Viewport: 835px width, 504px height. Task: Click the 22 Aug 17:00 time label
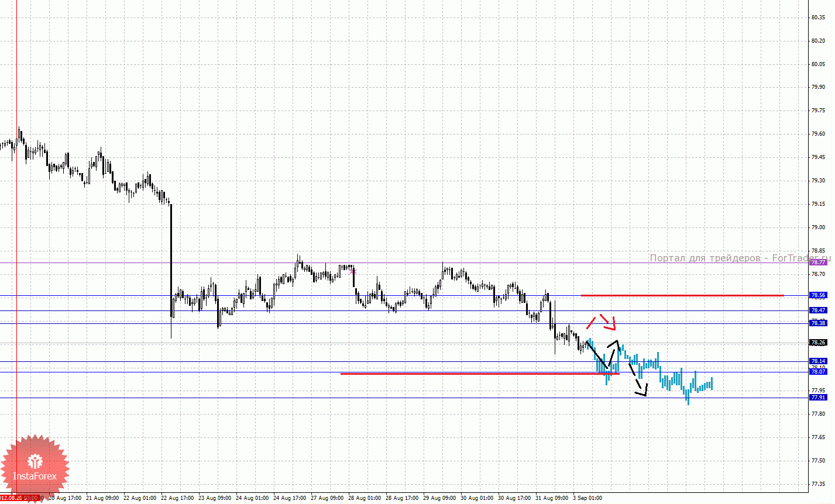point(177,498)
